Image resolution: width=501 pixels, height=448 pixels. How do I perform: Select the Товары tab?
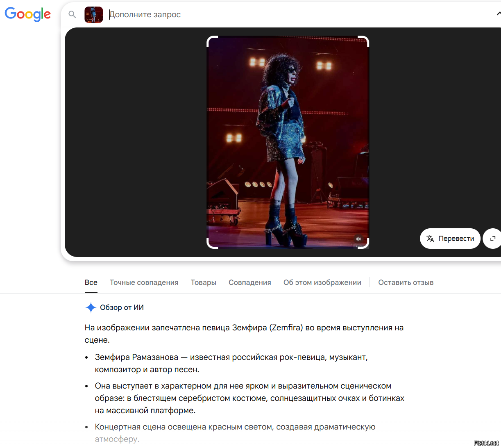(203, 282)
